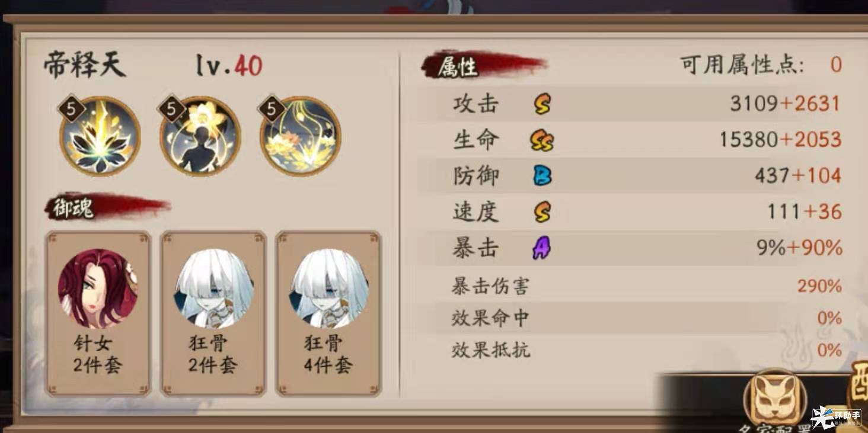
Task: Tap the 可用属性点 counter
Action: (x=761, y=65)
